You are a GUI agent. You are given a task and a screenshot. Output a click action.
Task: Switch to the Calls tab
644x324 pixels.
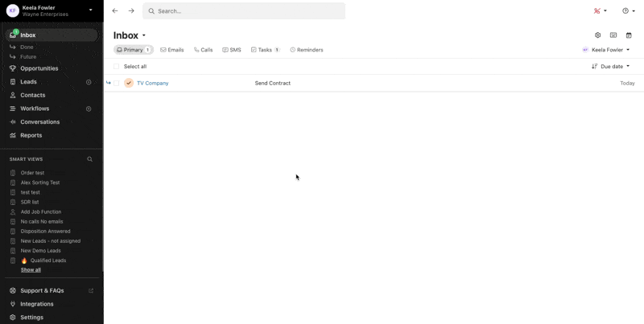tap(204, 50)
